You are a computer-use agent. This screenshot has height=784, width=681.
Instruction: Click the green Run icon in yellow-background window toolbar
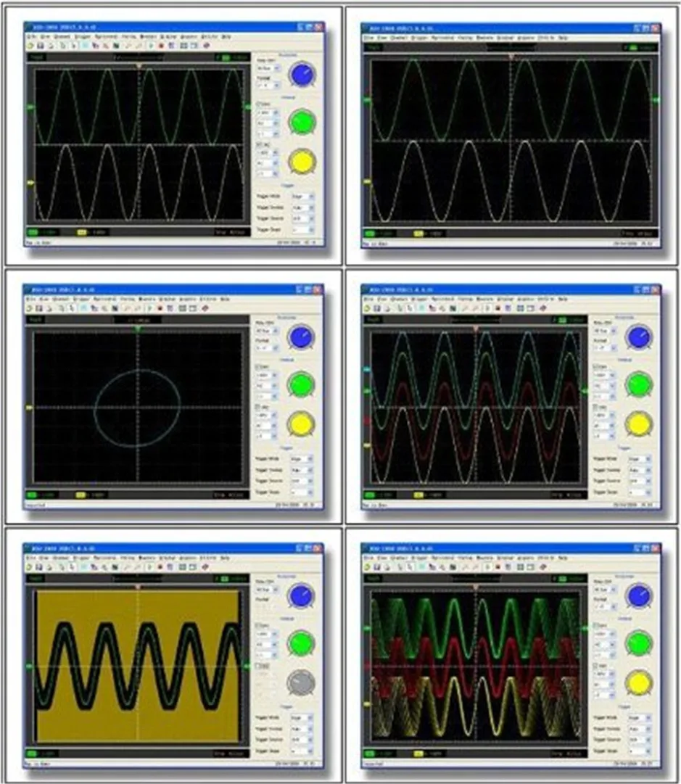(149, 567)
